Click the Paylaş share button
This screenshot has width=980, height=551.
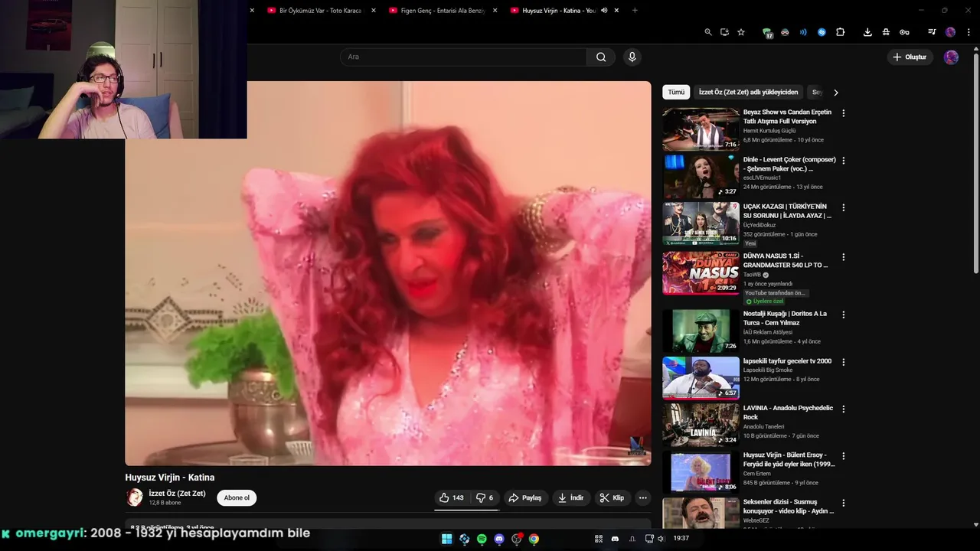point(525,497)
